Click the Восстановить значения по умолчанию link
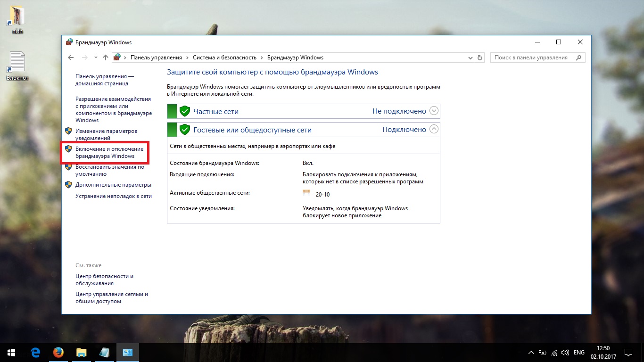 point(110,170)
